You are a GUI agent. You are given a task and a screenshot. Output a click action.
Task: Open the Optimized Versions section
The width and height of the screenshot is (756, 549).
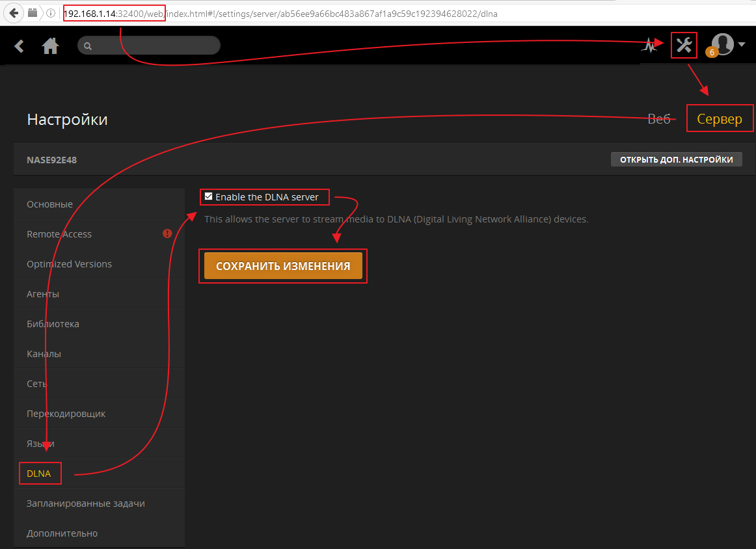[99, 264]
